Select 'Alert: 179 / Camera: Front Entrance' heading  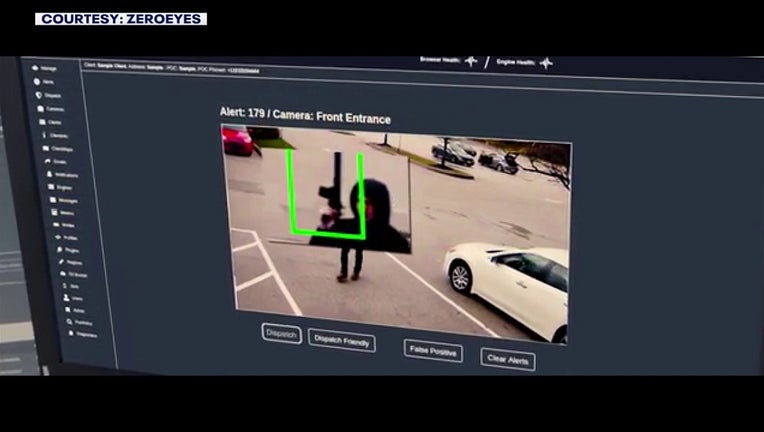(x=305, y=115)
